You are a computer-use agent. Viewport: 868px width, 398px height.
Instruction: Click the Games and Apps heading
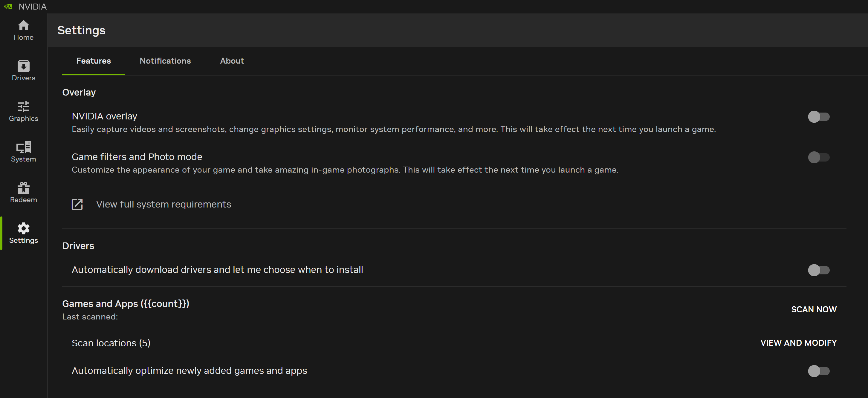(x=126, y=304)
